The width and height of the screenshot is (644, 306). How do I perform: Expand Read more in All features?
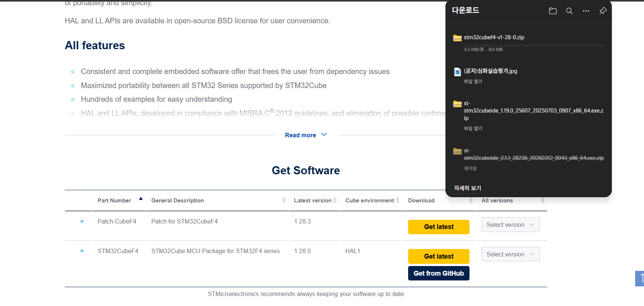(306, 135)
